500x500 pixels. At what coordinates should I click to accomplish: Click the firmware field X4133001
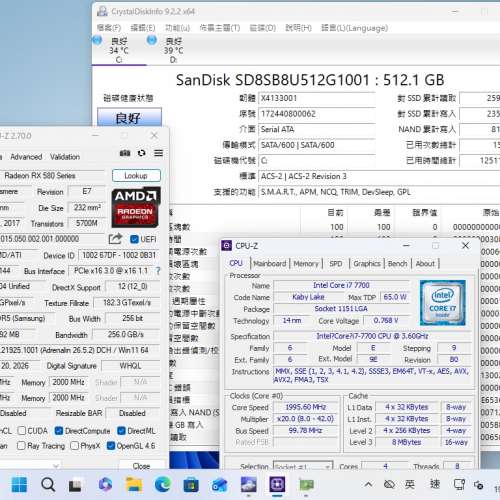317,98
